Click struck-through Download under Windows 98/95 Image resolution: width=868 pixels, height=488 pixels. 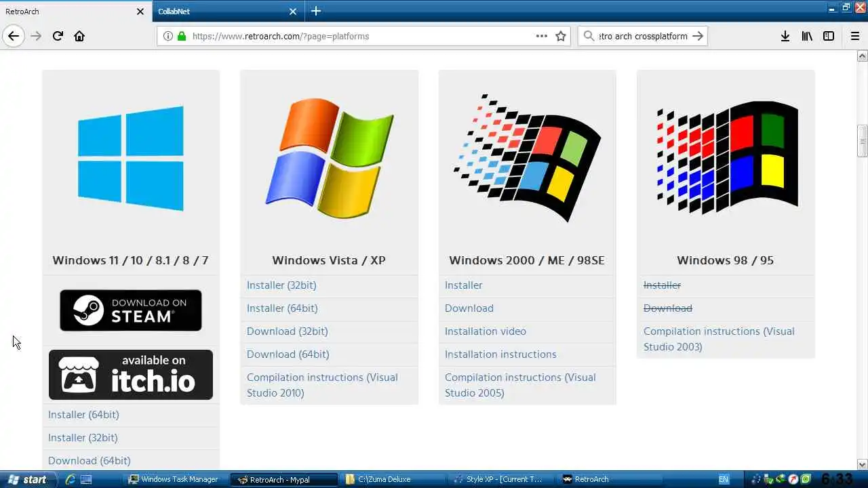point(668,308)
